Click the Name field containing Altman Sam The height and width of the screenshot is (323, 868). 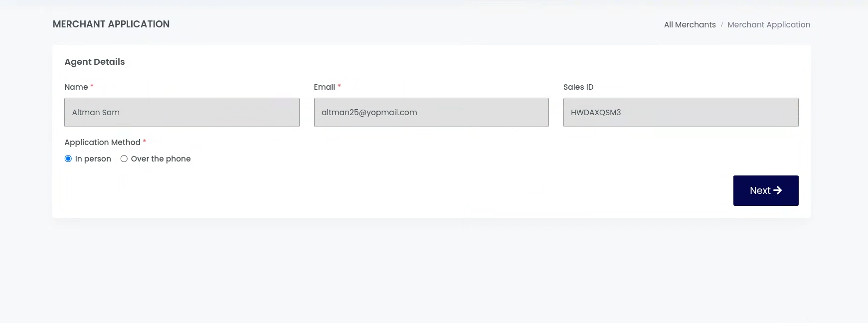click(181, 112)
